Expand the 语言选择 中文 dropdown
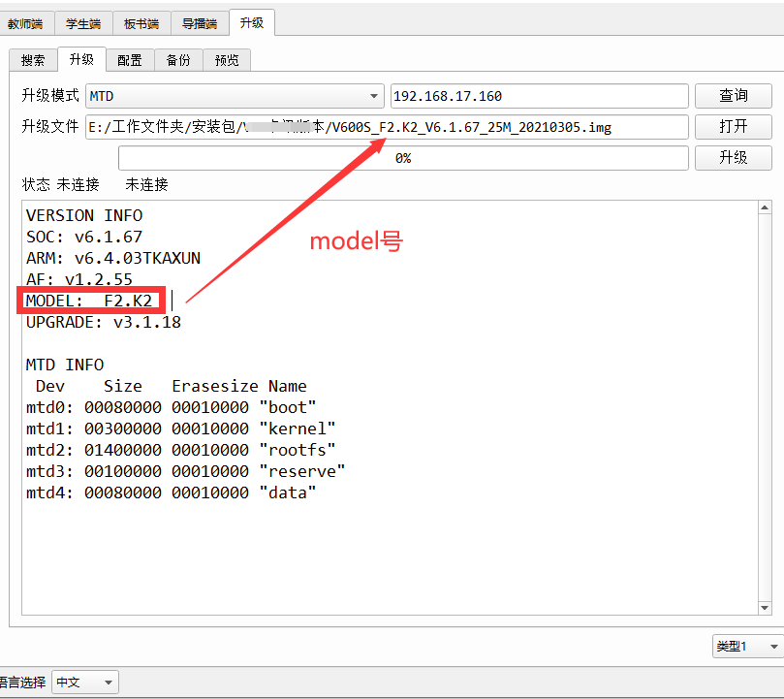Screen dimensions: 784x699 (85, 683)
